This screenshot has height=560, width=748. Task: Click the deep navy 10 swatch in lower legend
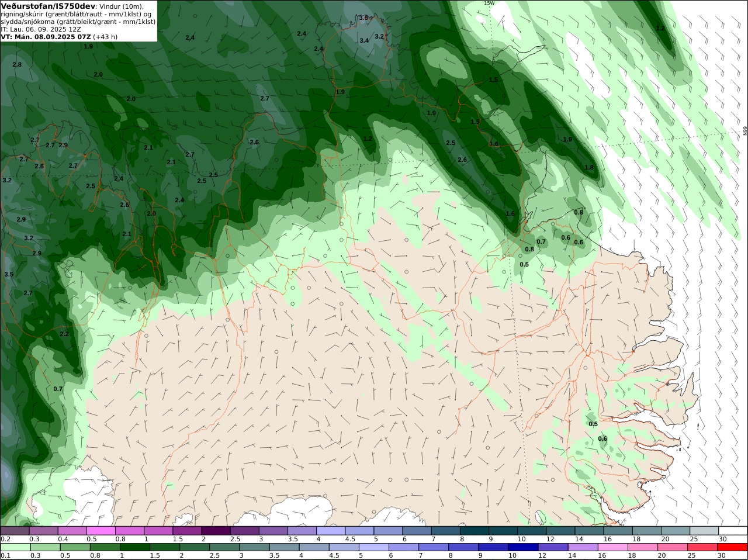click(524, 547)
